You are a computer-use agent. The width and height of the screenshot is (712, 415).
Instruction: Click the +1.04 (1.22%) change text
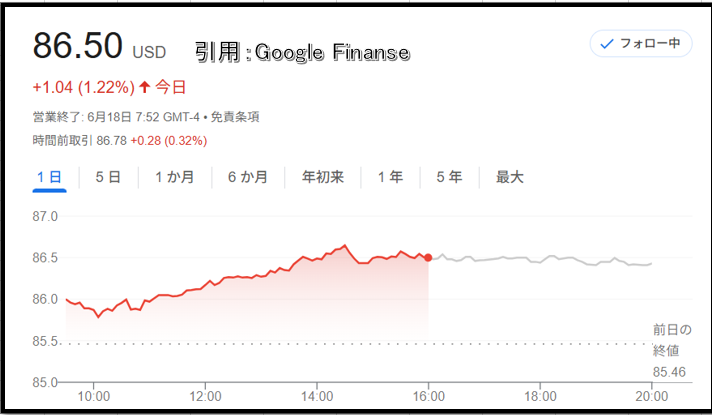coord(84,87)
